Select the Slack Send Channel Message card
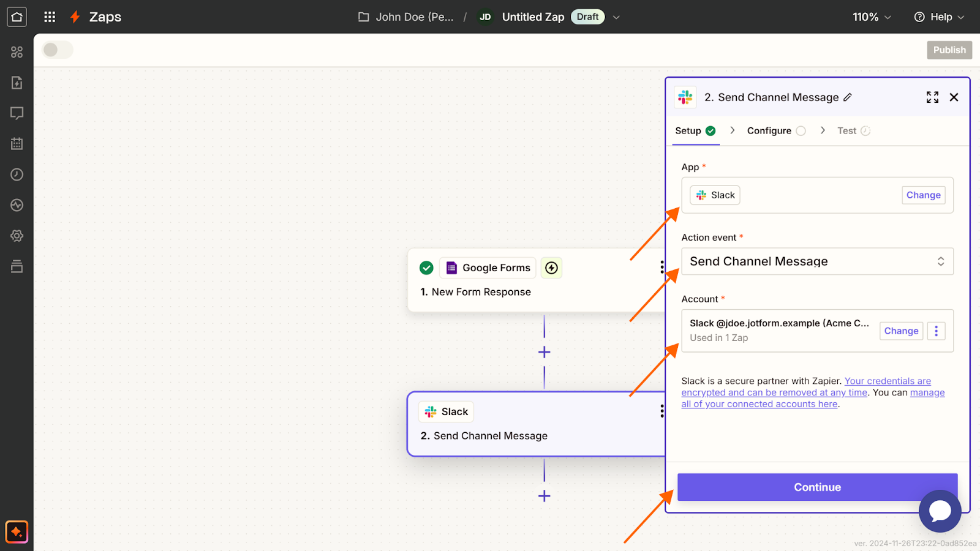 click(x=537, y=424)
